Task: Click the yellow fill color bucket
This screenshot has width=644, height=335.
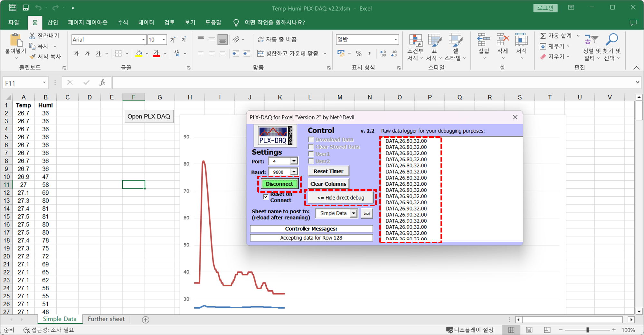Action: tap(139, 53)
